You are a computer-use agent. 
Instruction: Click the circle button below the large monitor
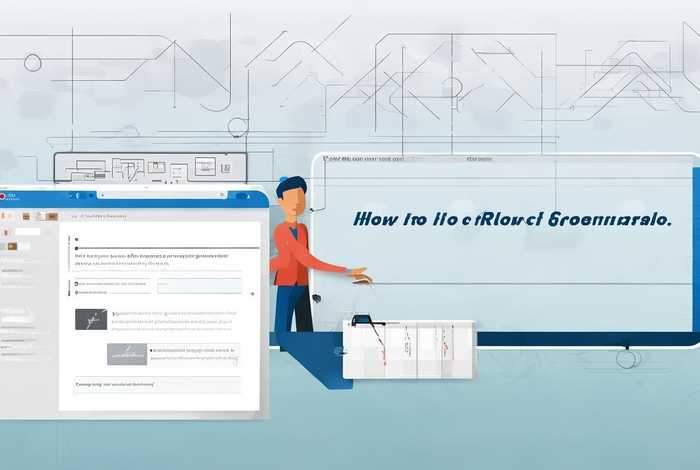point(629,359)
